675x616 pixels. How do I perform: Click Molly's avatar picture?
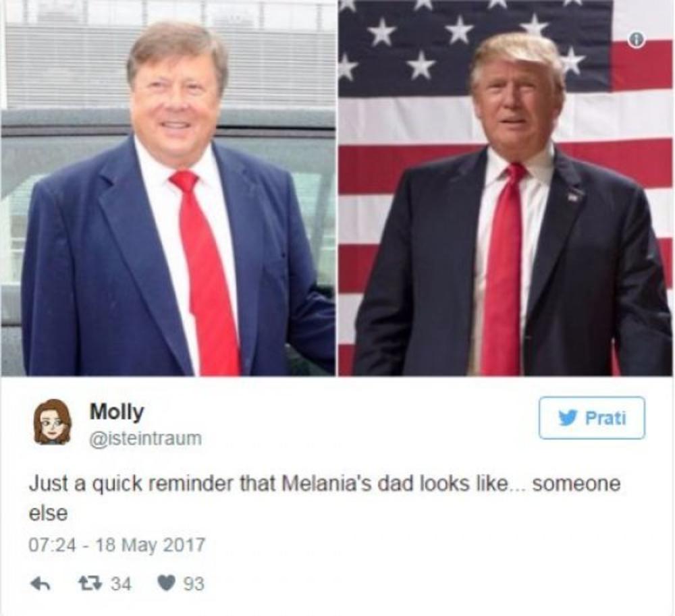click(x=52, y=422)
